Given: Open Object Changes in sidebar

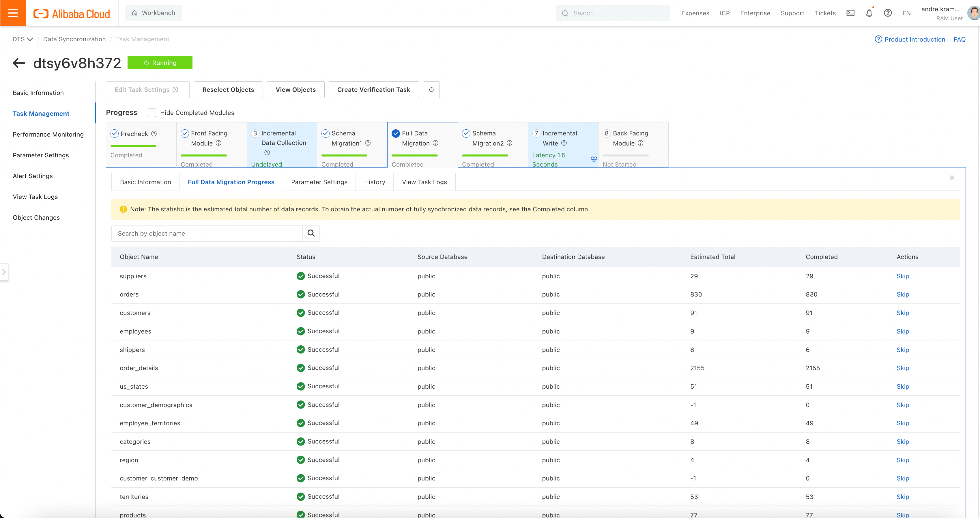Looking at the screenshot, I should click(36, 217).
